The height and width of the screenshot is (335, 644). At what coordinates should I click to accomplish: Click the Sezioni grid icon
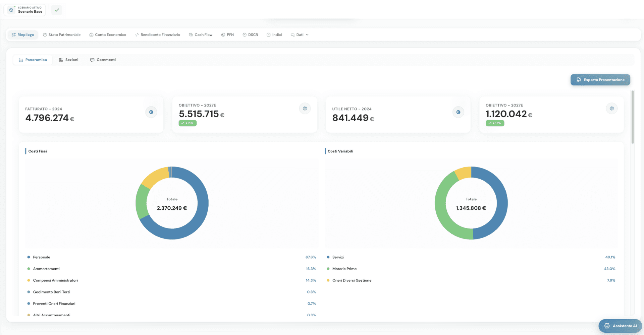(61, 60)
